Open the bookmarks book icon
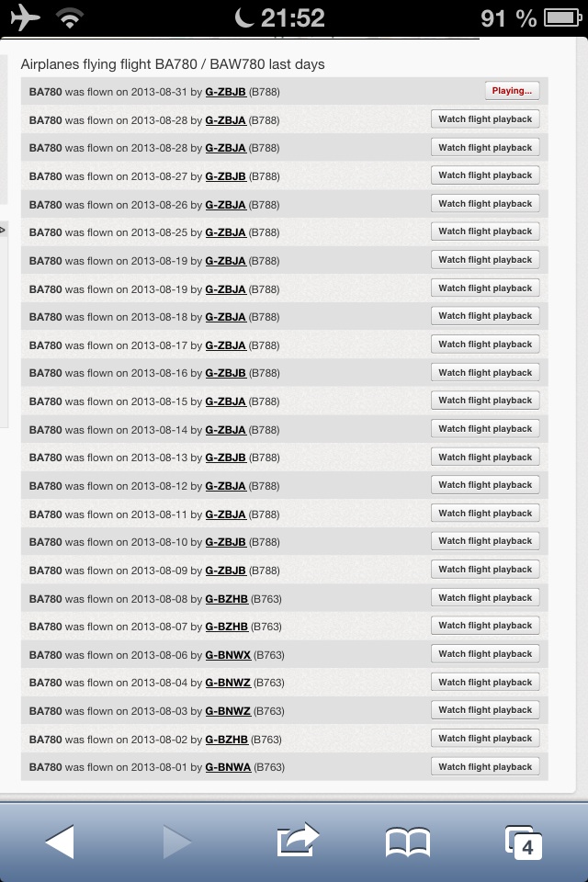Viewport: 588px width, 882px height. click(x=408, y=840)
